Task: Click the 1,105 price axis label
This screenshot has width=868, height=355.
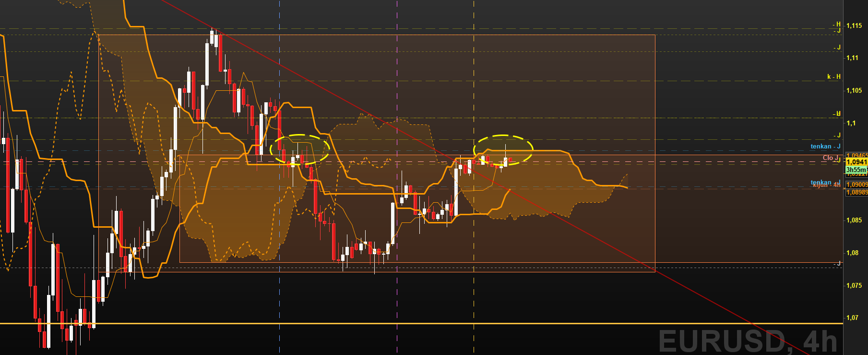Action: pyautogui.click(x=854, y=90)
